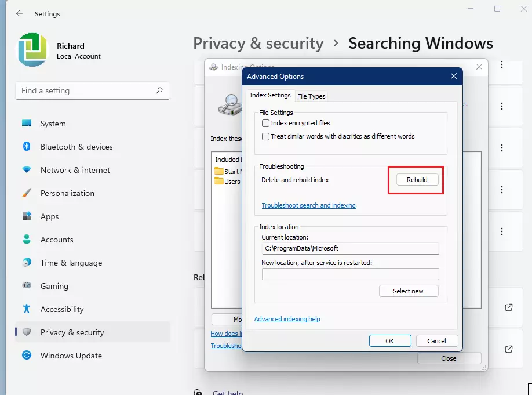Click Select new location button
The width and height of the screenshot is (532, 395).
point(409,291)
